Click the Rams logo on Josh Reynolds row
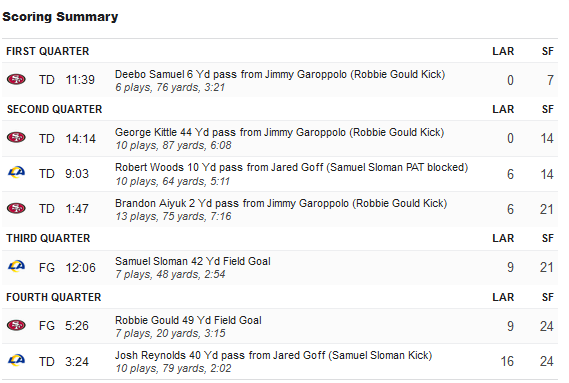This screenshot has height=383, width=569. coord(16,360)
